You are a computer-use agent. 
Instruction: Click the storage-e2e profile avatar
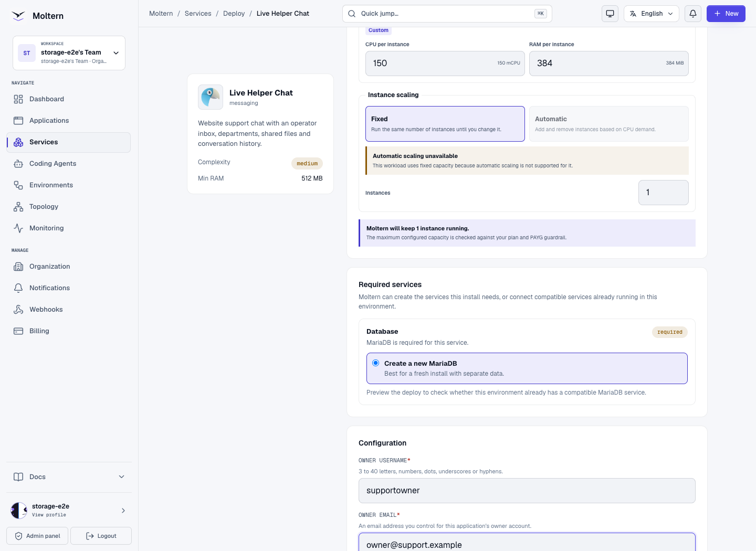19,511
